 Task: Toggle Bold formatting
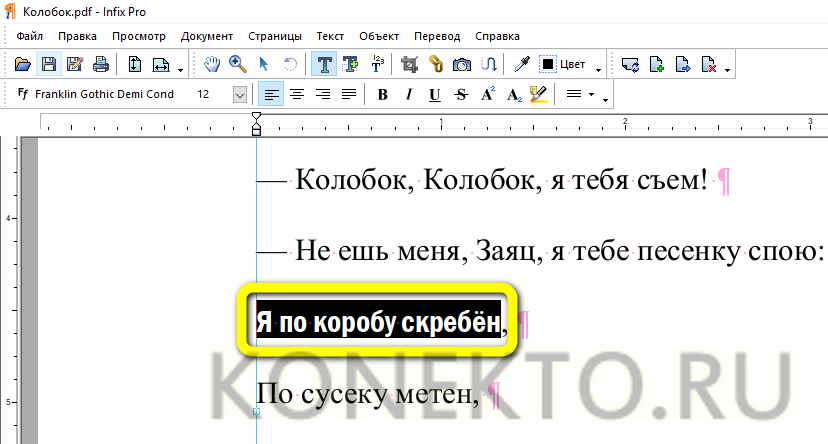(382, 95)
